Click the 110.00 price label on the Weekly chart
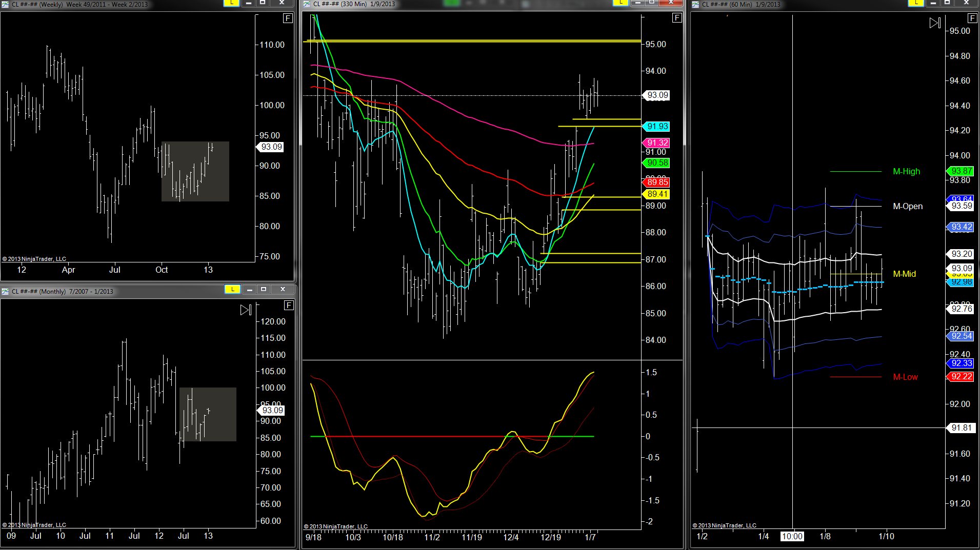Viewport: 980px width, 550px height. [272, 45]
